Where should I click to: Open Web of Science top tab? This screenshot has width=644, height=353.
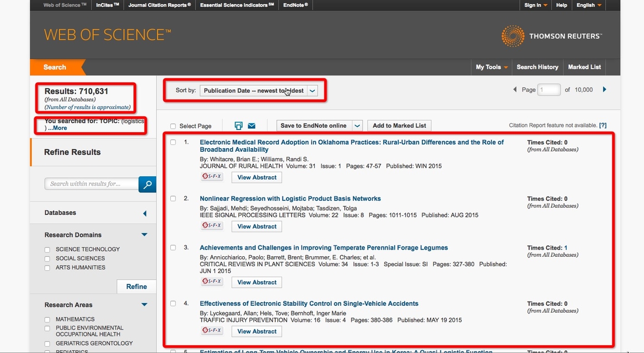(65, 5)
